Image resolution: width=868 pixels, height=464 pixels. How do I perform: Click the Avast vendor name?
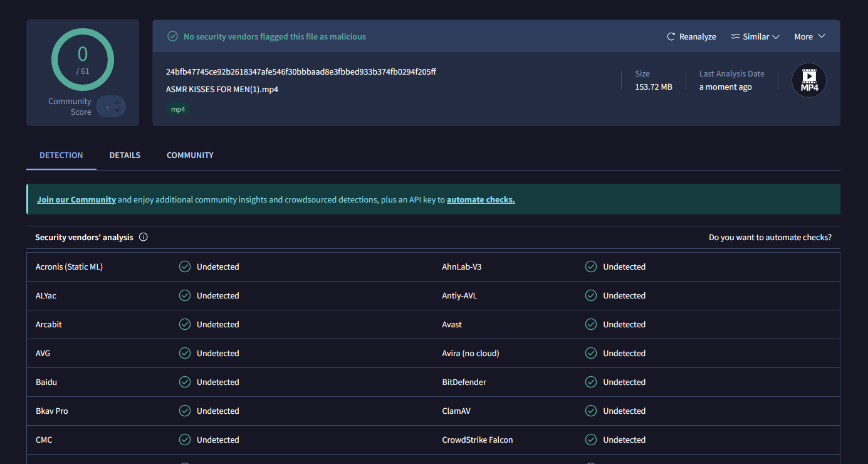coord(452,324)
